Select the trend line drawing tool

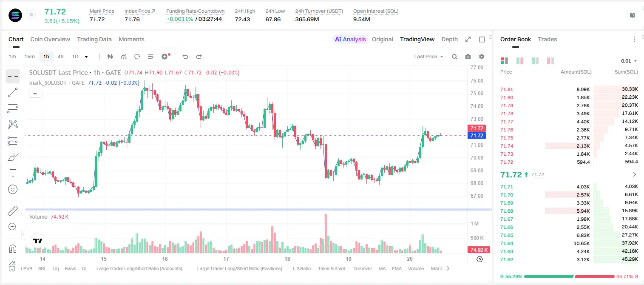click(13, 92)
